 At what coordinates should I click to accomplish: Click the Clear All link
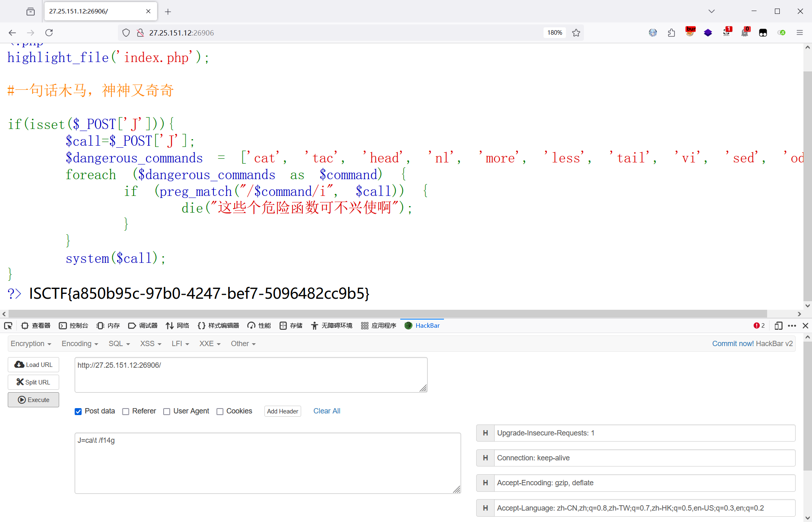(x=327, y=411)
